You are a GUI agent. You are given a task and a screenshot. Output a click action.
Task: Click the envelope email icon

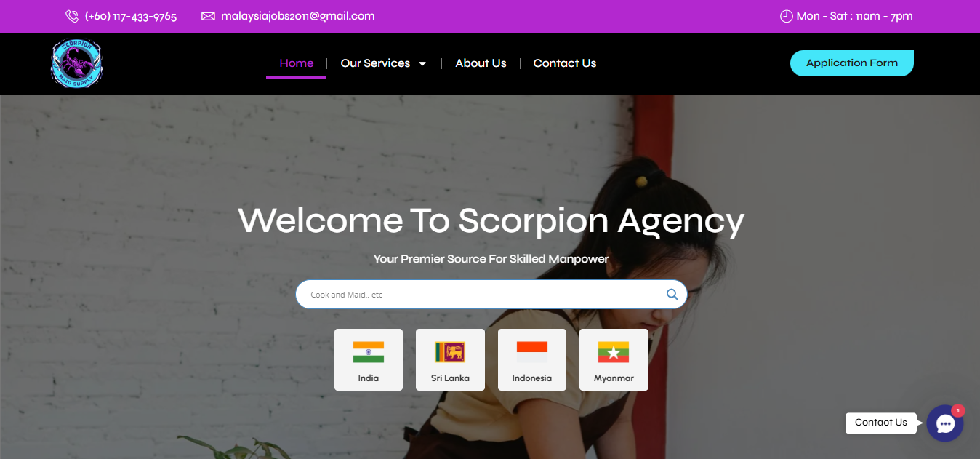pos(208,16)
